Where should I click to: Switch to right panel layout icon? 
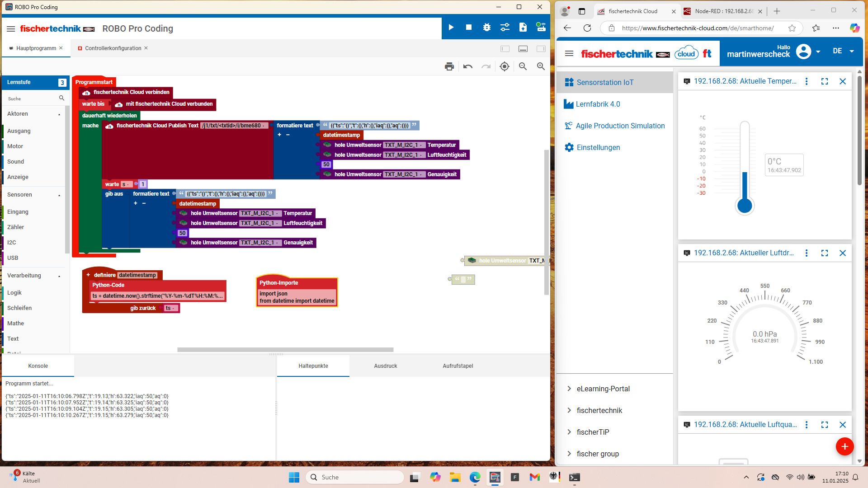pos(541,49)
